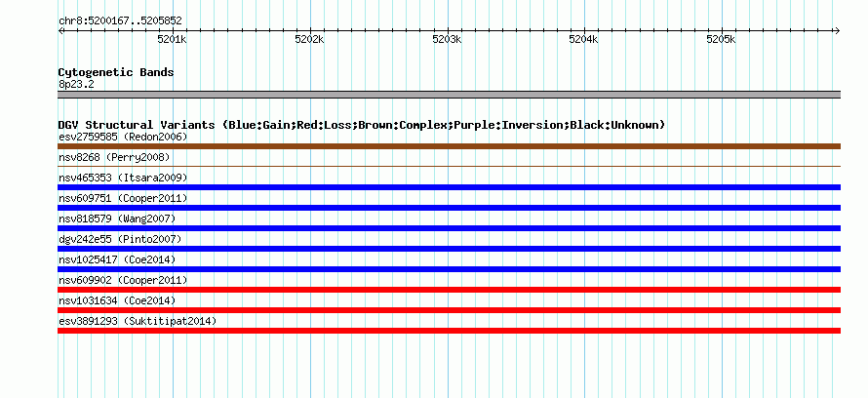The image size is (868, 398).
Task: Select the blue gain bar under nsv609751
Action: coord(449,208)
